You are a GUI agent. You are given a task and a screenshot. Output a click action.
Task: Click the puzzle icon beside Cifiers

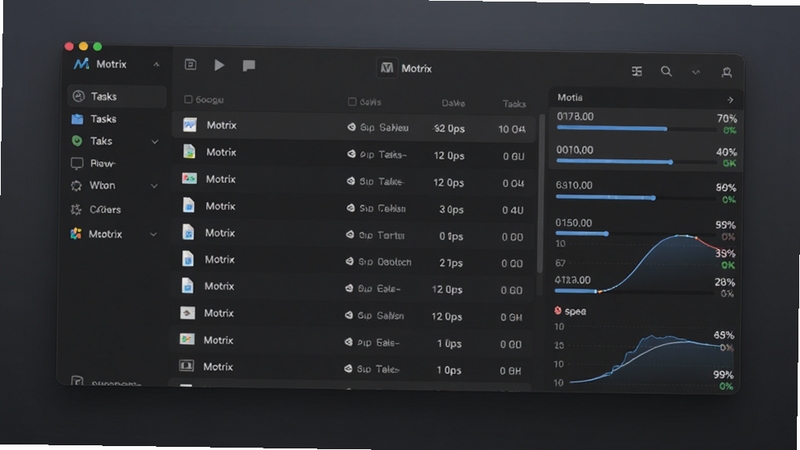point(77,209)
